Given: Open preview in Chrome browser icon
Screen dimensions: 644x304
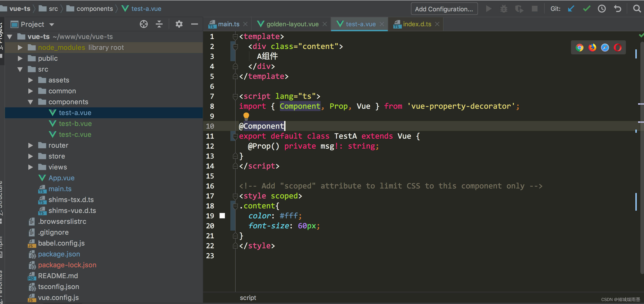Looking at the screenshot, I should click(579, 48).
